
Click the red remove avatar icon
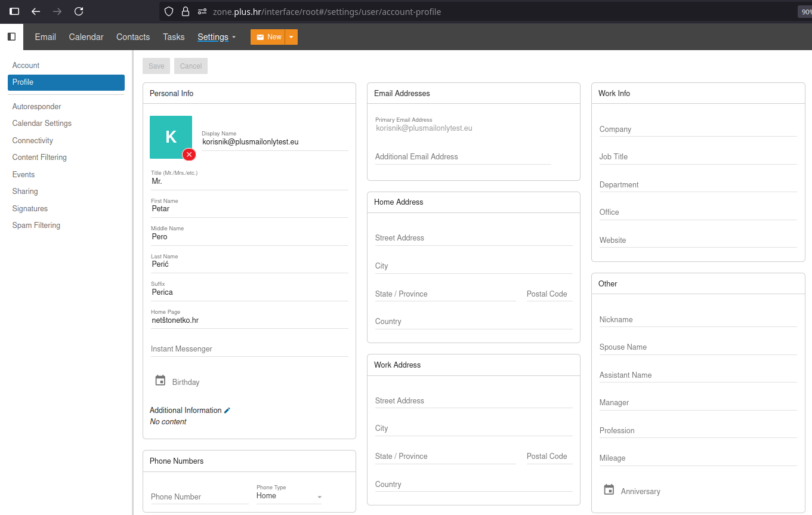pyautogui.click(x=189, y=155)
